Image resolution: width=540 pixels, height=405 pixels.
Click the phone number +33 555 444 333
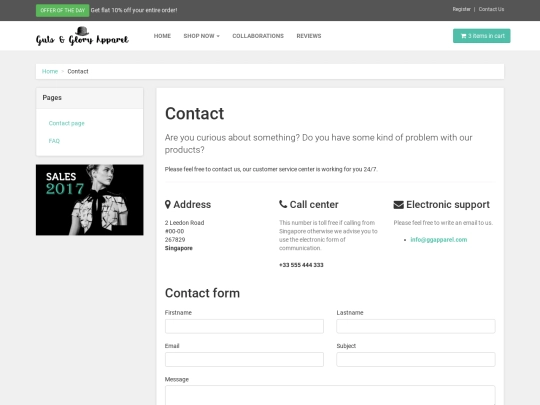click(301, 265)
